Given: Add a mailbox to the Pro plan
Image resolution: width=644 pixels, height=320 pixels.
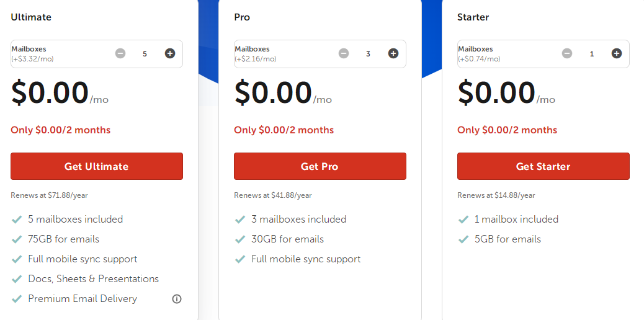Looking at the screenshot, I should [x=393, y=53].
